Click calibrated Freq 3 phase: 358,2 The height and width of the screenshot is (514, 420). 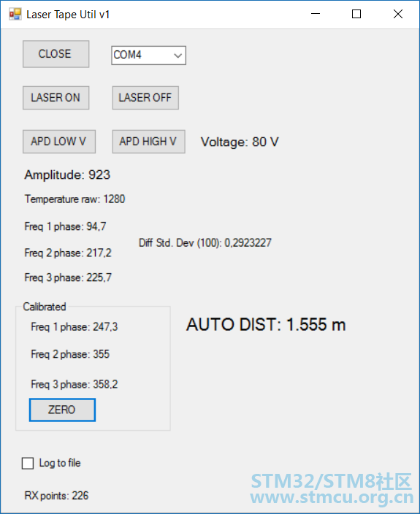pyautogui.click(x=75, y=384)
